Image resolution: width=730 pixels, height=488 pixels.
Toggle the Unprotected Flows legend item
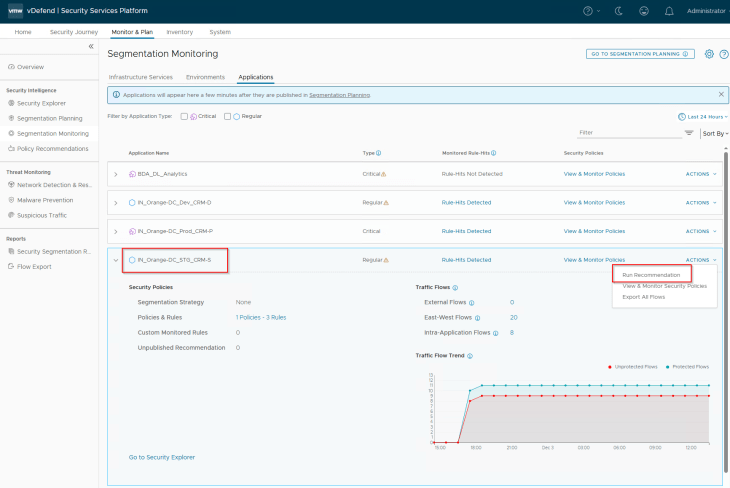click(x=633, y=367)
